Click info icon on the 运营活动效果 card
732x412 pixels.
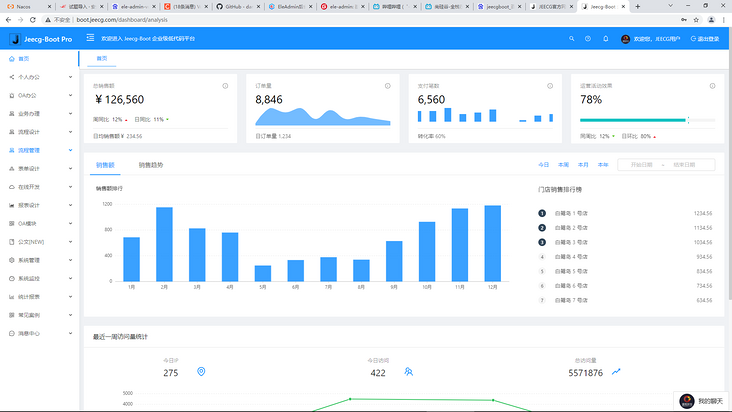point(711,86)
